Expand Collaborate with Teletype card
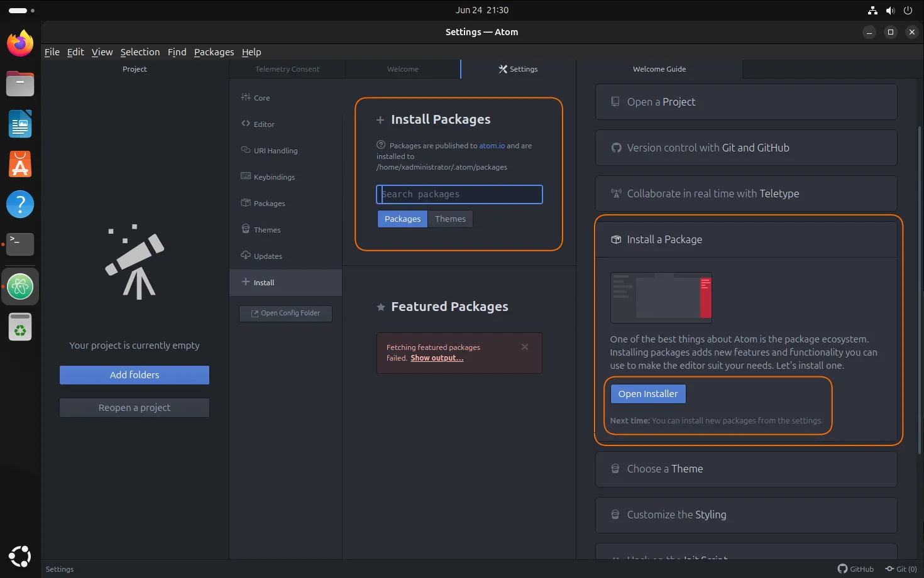Screen dimensions: 924x578 [746, 194]
